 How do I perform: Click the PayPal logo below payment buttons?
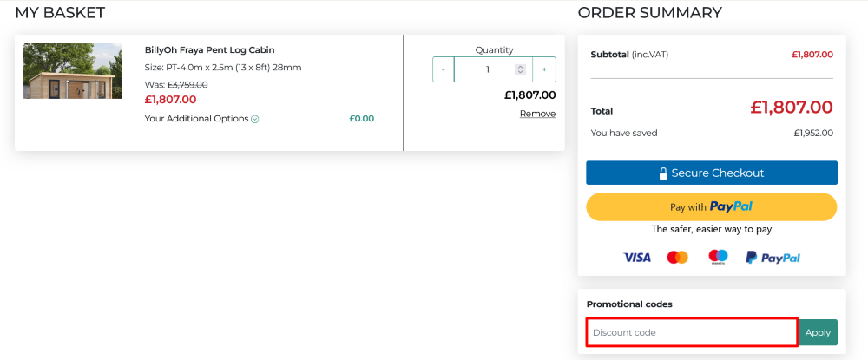click(x=773, y=258)
